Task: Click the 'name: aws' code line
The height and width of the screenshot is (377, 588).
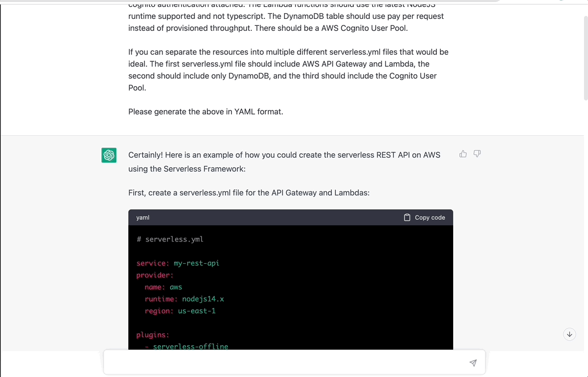Action: 163,287
